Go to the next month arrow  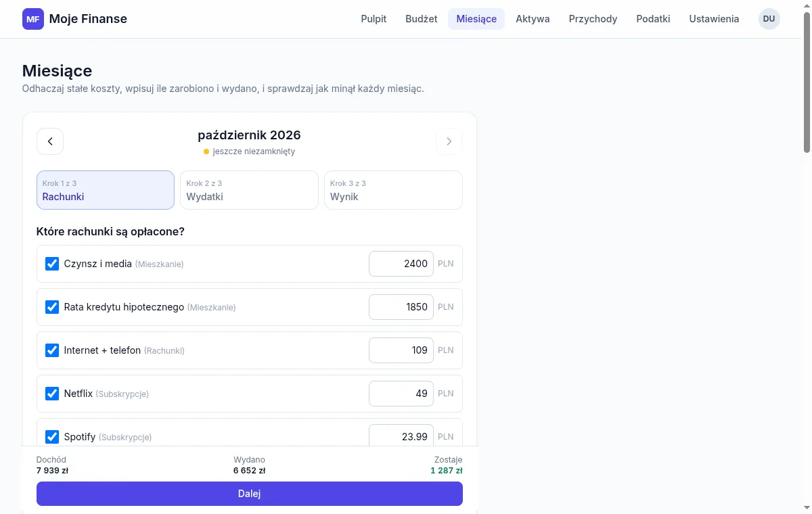[x=449, y=141]
